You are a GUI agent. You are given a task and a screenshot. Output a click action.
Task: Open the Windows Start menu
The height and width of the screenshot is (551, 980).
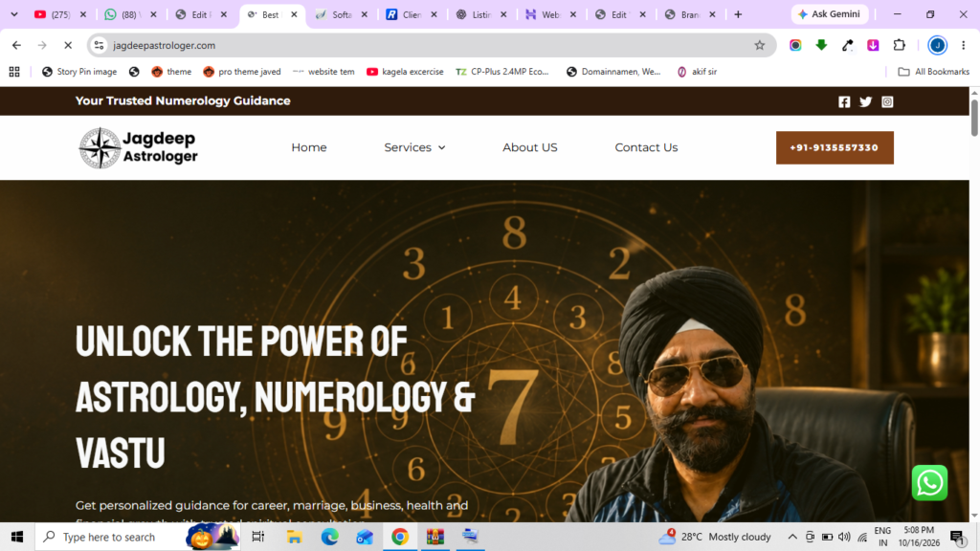point(17,537)
